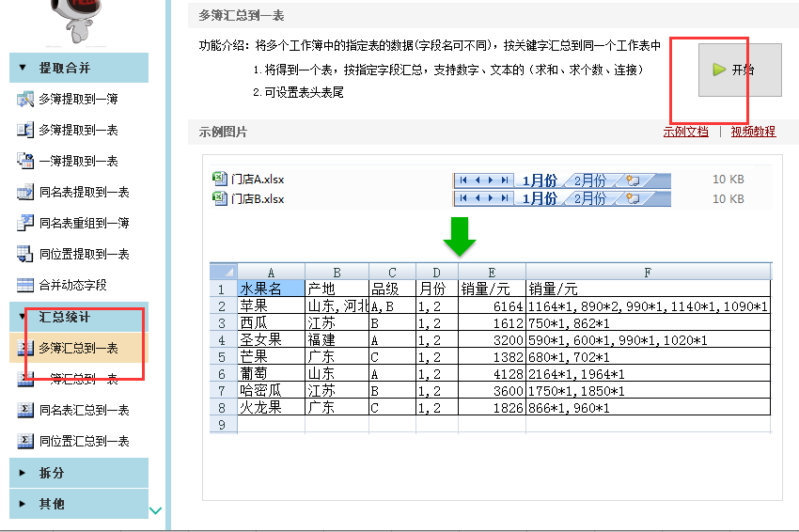799x532 pixels.
Task: Open 同位置汇总到一表 function
Action: (79, 441)
